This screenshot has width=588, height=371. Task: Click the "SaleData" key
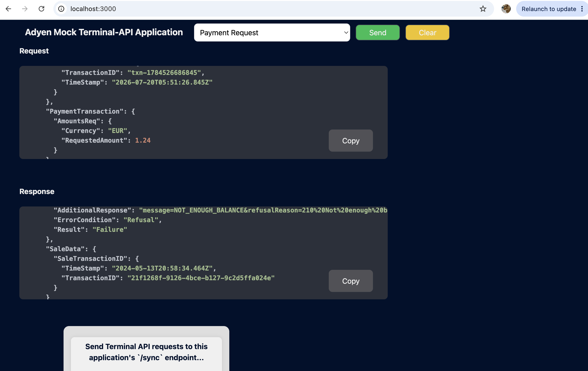click(x=65, y=249)
